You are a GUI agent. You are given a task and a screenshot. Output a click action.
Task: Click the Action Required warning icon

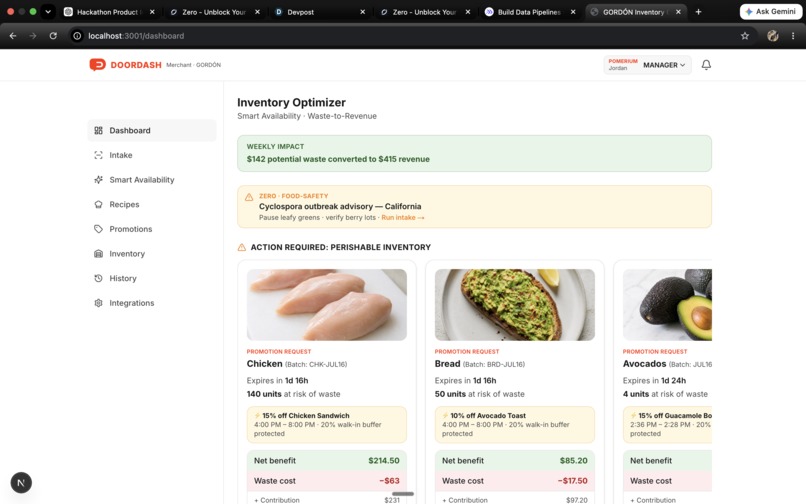click(242, 247)
